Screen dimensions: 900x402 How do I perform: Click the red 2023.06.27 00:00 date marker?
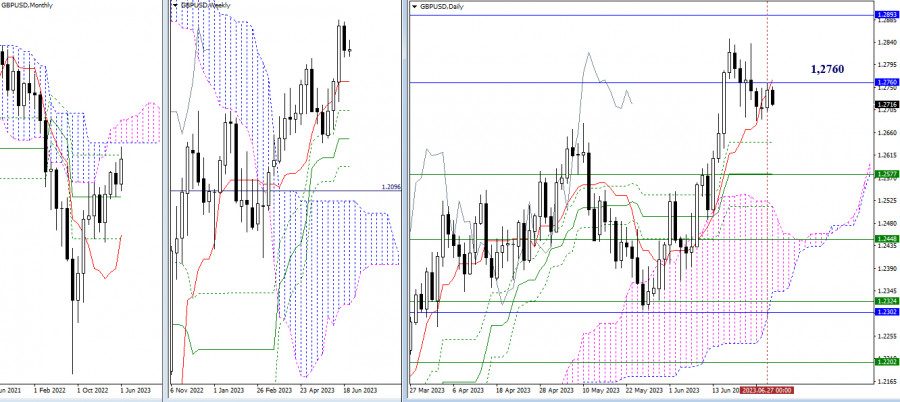767,389
